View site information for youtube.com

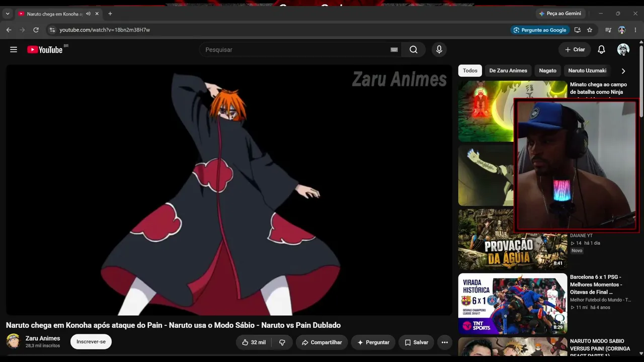(x=52, y=30)
